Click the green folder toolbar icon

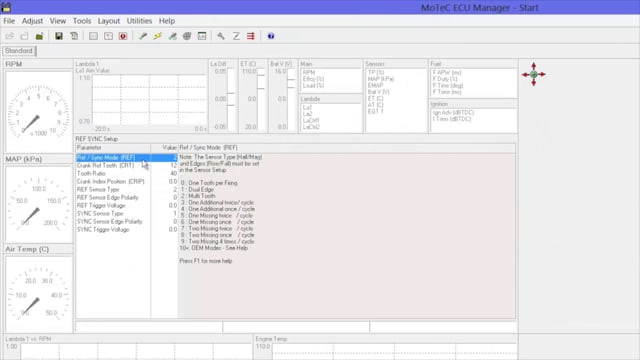39,36
